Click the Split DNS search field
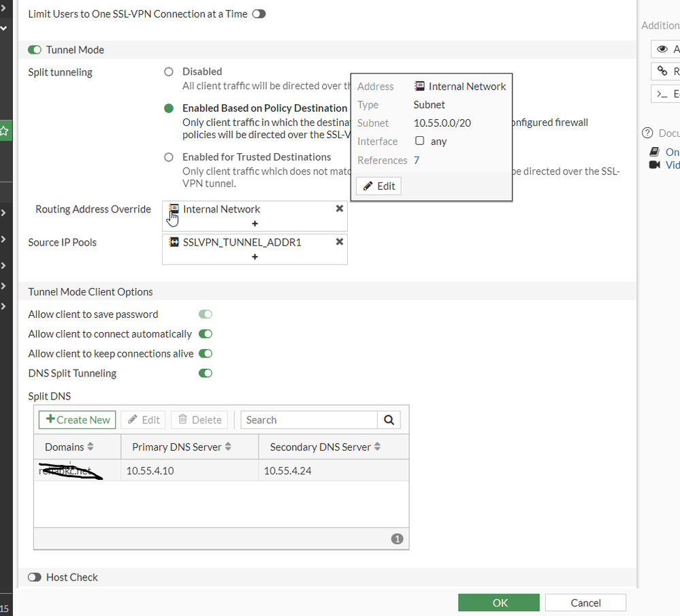Image resolution: width=680 pixels, height=616 pixels. click(309, 420)
